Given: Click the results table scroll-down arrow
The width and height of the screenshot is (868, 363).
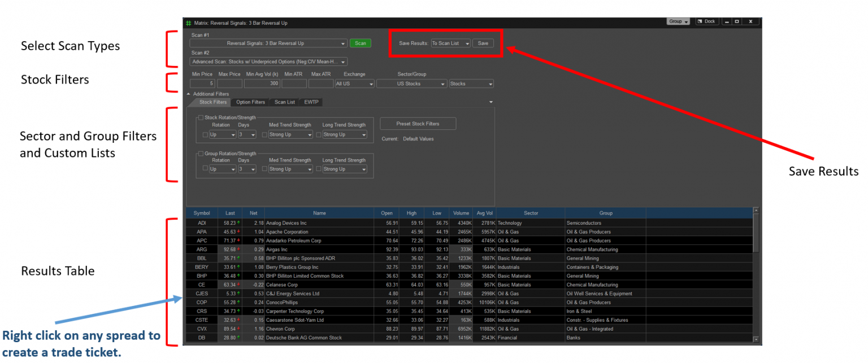Looking at the screenshot, I should coord(756,339).
